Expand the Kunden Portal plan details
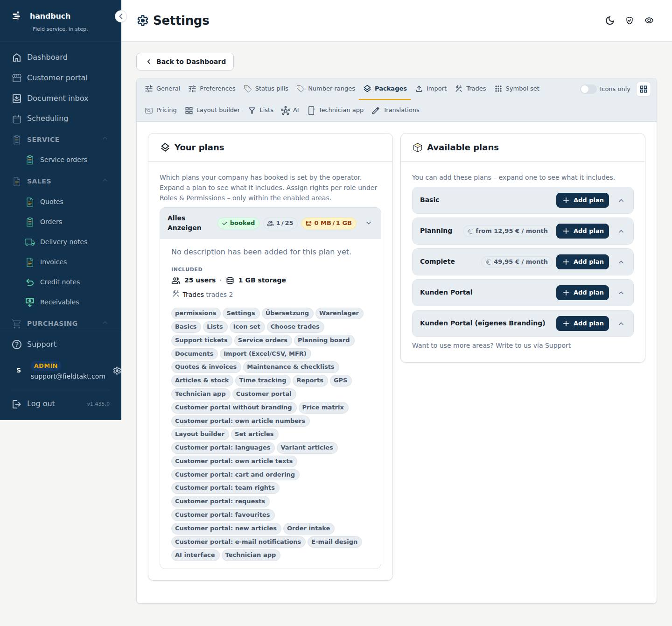Viewport: 672px width, 626px height. pos(621,293)
